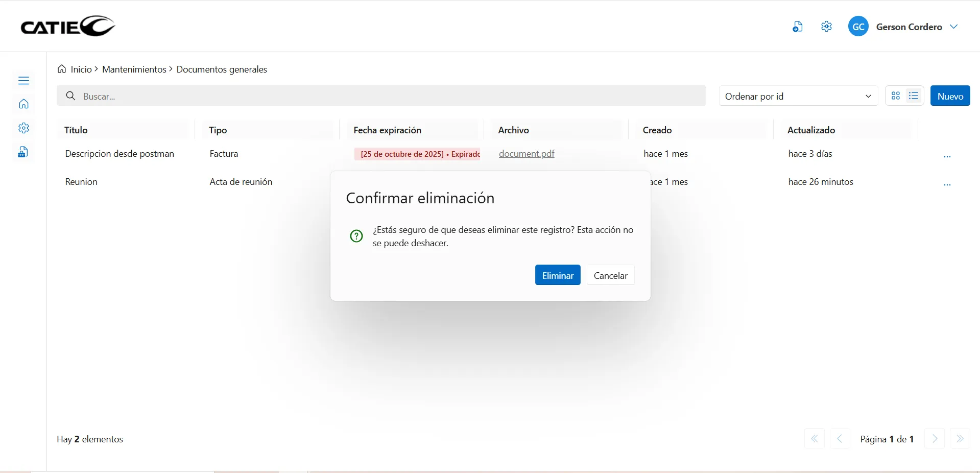The height and width of the screenshot is (473, 980).
Task: Click the GC user avatar
Action: (x=858, y=27)
